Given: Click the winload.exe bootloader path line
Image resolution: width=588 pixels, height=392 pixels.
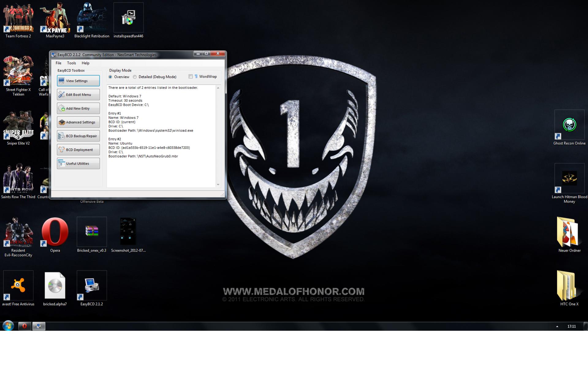Looking at the screenshot, I should pyautogui.click(x=151, y=131).
